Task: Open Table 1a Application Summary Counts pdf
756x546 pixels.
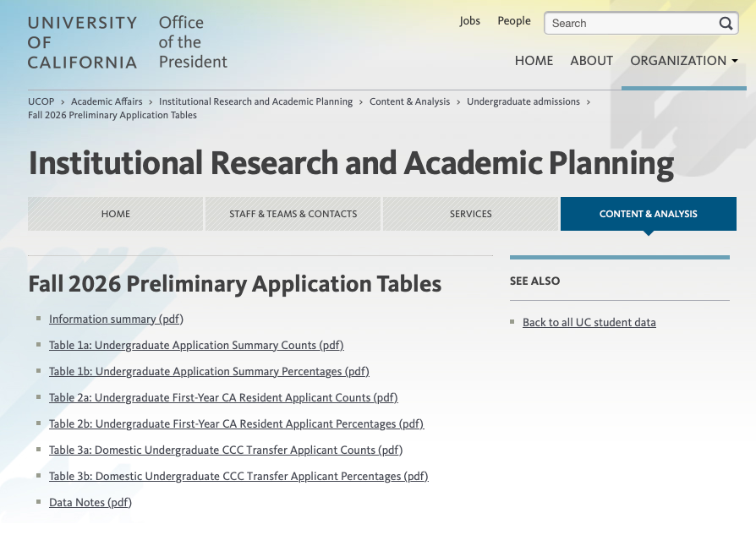Action: click(196, 345)
